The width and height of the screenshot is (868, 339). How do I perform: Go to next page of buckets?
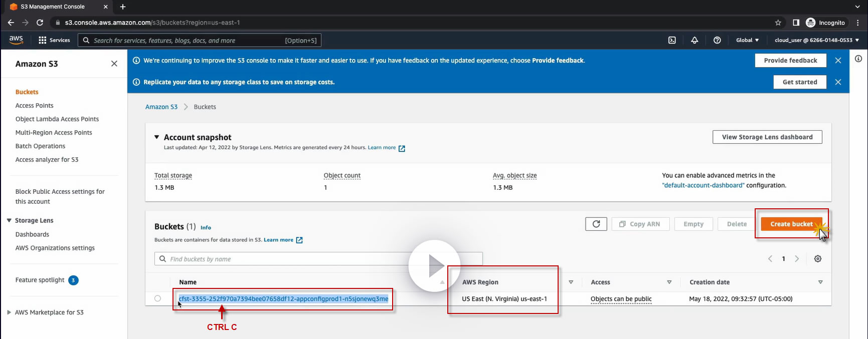click(x=797, y=259)
